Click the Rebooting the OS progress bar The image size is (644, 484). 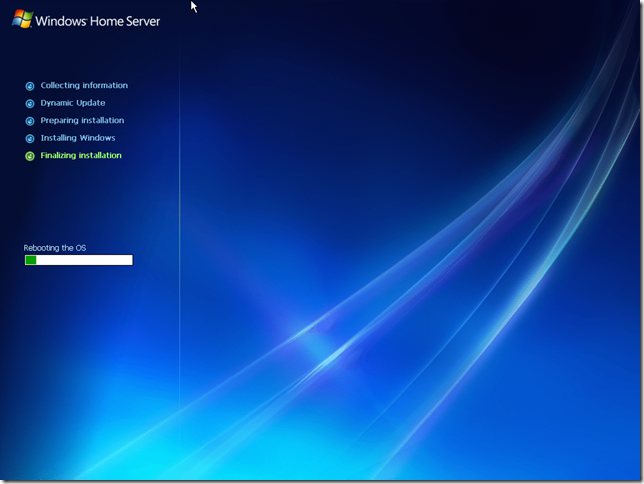[79, 260]
